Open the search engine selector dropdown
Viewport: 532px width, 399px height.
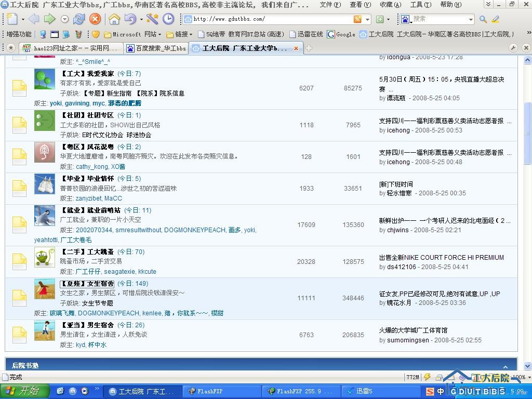click(405, 19)
